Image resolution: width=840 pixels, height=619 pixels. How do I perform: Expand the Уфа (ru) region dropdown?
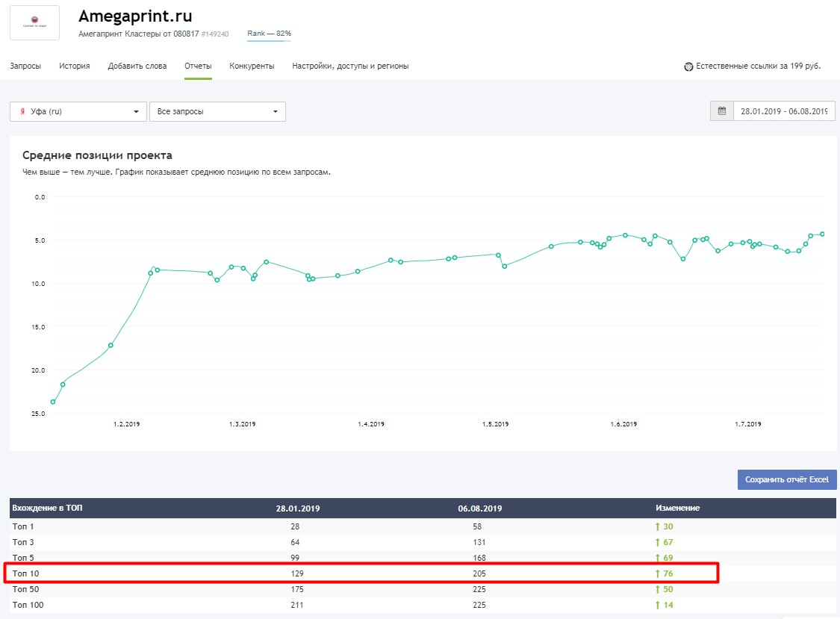tap(78, 111)
